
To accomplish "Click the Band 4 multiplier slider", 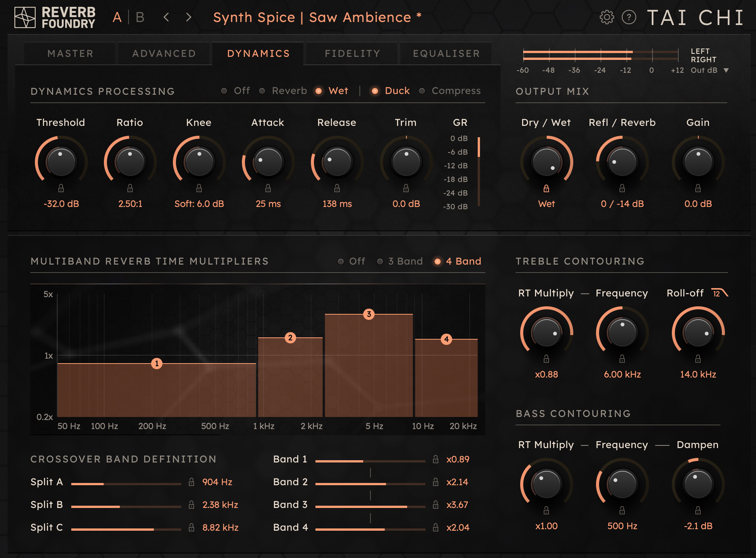I will pyautogui.click(x=370, y=530).
